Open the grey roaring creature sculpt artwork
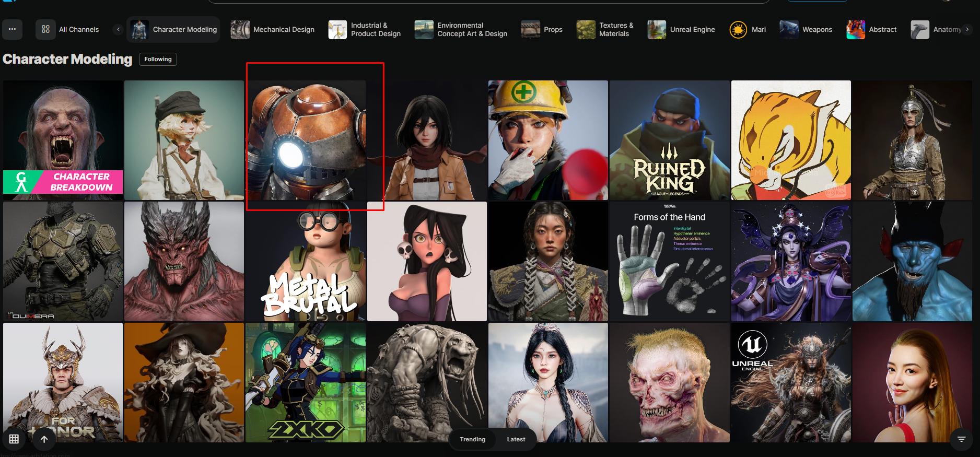980x457 pixels. pos(427,382)
